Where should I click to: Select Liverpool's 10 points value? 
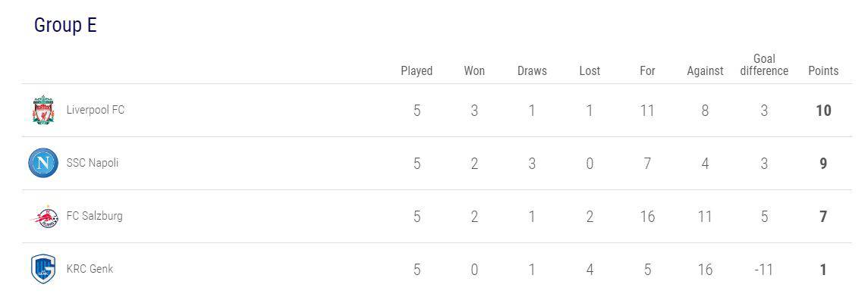(x=824, y=111)
